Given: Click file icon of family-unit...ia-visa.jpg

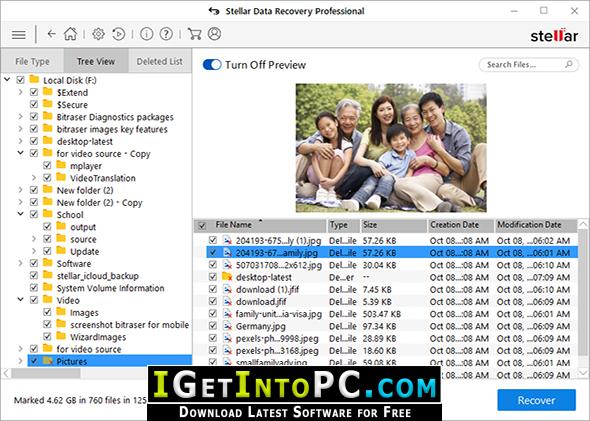Looking at the screenshot, I should (x=227, y=314).
